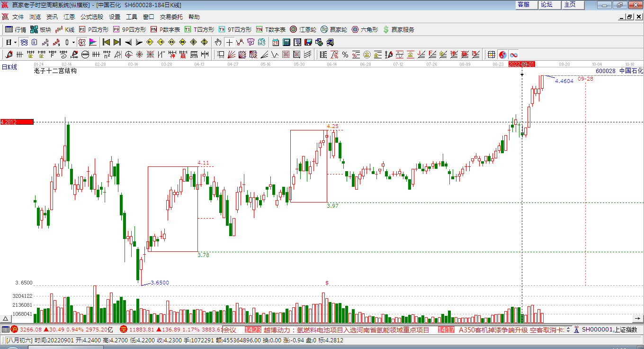Click the colored grid table icon
The image size is (644, 349).
click(492, 55)
